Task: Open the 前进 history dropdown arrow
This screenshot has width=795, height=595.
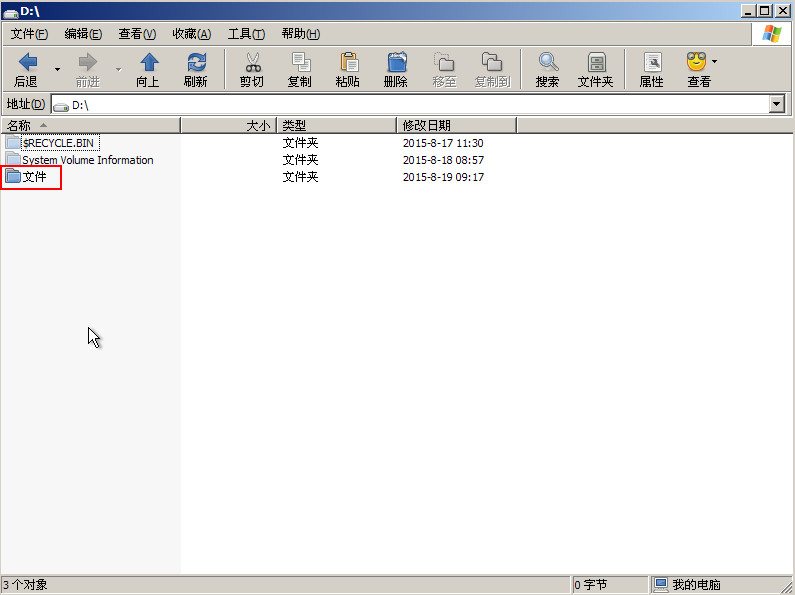Action: click(x=118, y=69)
